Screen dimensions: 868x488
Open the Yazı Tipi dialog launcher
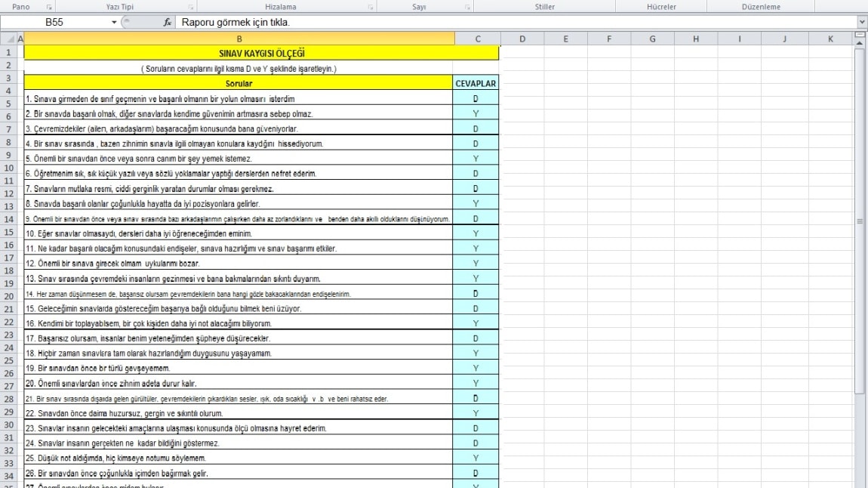pyautogui.click(x=189, y=6)
